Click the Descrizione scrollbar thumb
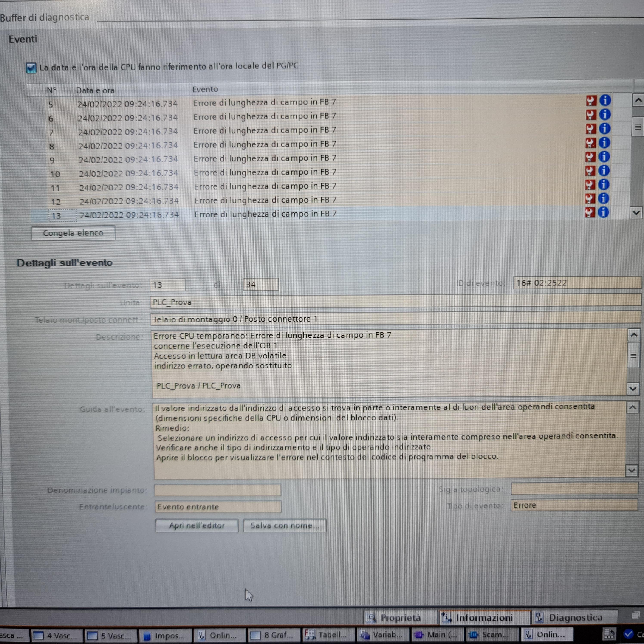This screenshot has height=644, width=644. point(633,355)
